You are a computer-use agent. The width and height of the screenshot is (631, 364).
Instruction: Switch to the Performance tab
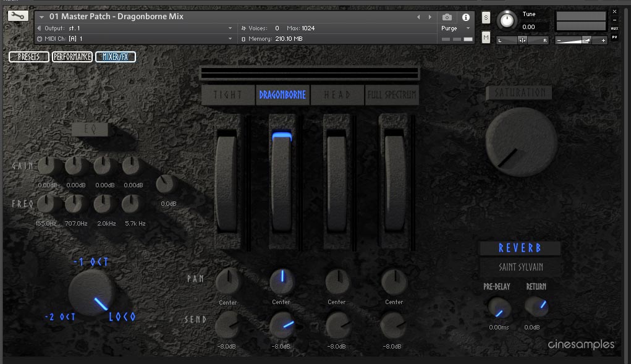72,57
